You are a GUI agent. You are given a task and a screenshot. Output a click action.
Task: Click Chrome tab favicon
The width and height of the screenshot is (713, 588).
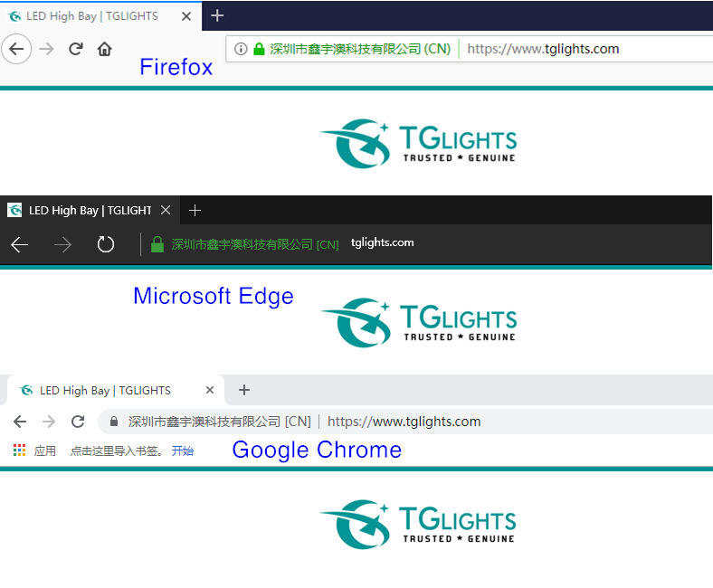[x=26, y=390]
